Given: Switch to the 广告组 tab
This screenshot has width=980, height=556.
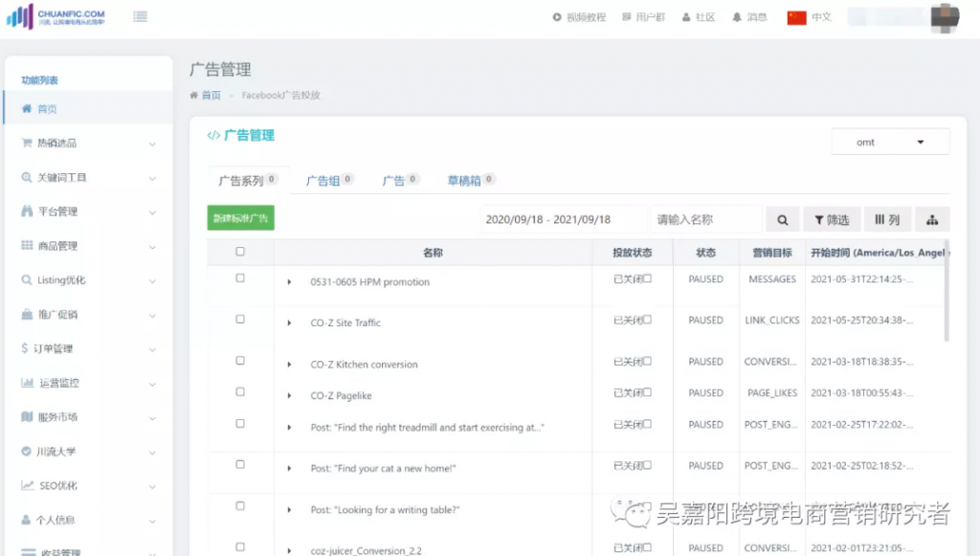Looking at the screenshot, I should point(329,181).
